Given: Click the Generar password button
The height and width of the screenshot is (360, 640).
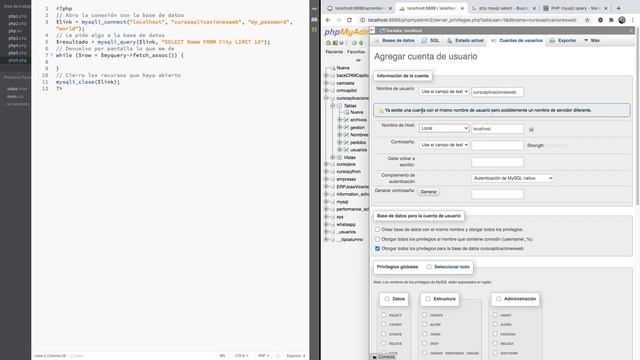Looking at the screenshot, I should (x=428, y=192).
